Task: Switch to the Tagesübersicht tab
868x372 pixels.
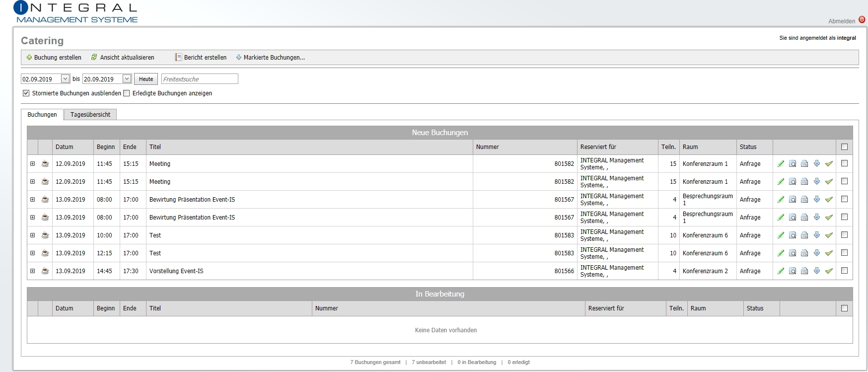Action: [x=90, y=115]
